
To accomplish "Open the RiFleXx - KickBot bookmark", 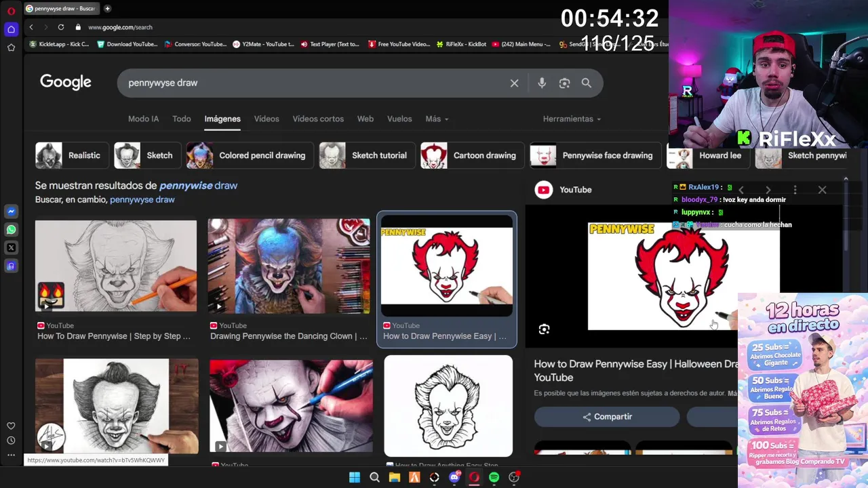I will 461,44.
